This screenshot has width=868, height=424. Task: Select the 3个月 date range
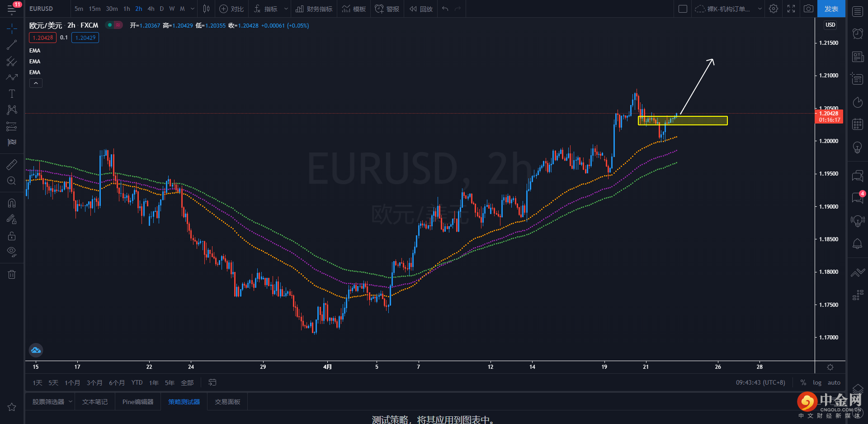coord(94,383)
